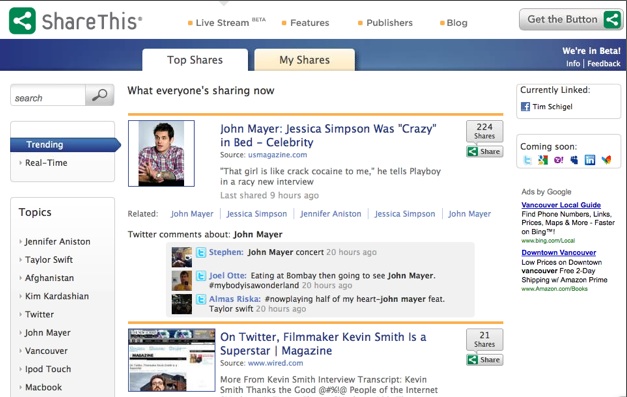This screenshot has width=627, height=397.
Task: Open the Kim Kardashian topic
Action: point(57,296)
